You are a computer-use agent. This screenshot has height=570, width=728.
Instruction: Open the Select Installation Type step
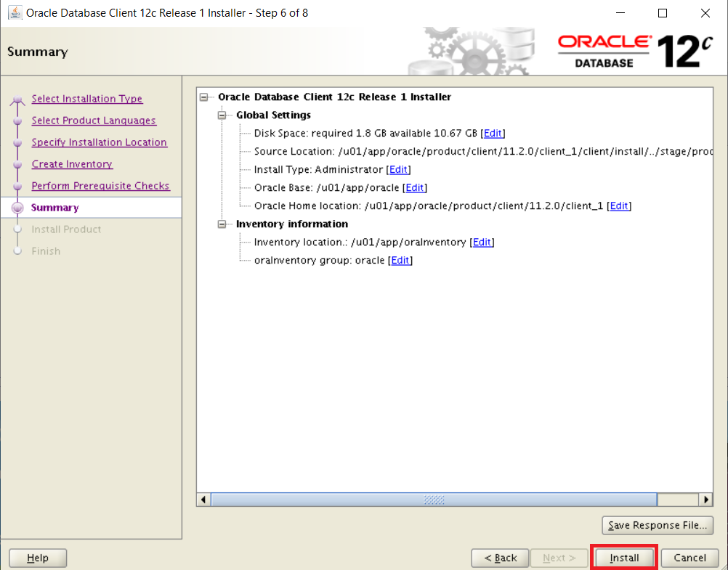[86, 99]
